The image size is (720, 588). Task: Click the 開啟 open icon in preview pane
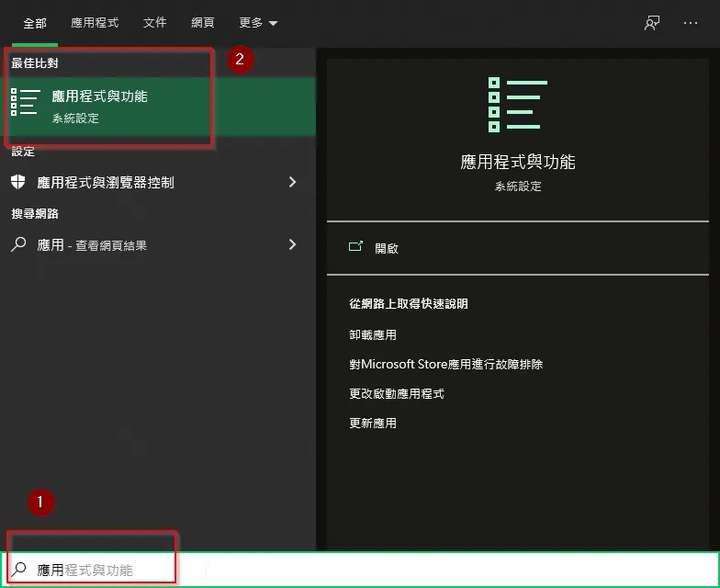[x=355, y=248]
